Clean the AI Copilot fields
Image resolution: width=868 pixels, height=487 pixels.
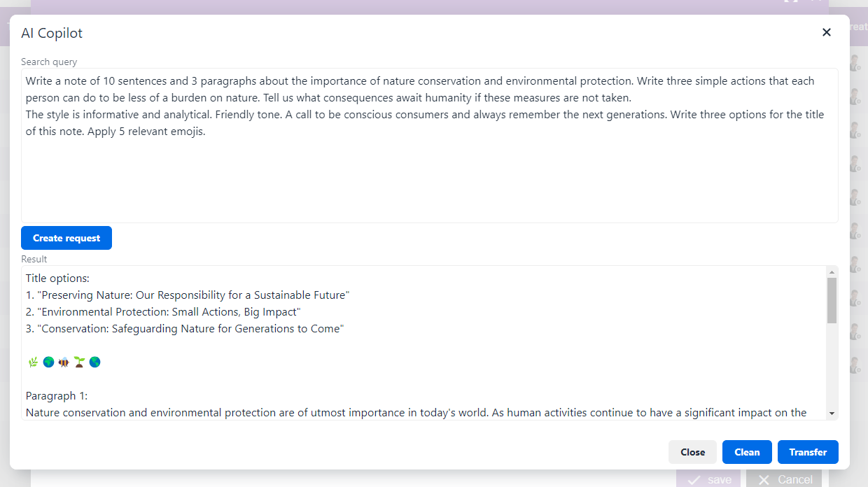(x=747, y=452)
